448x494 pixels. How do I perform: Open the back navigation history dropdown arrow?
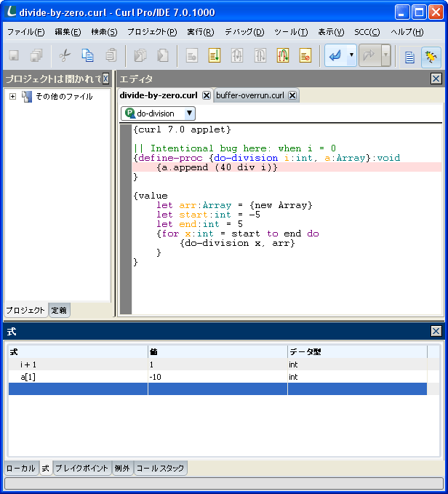[351, 55]
